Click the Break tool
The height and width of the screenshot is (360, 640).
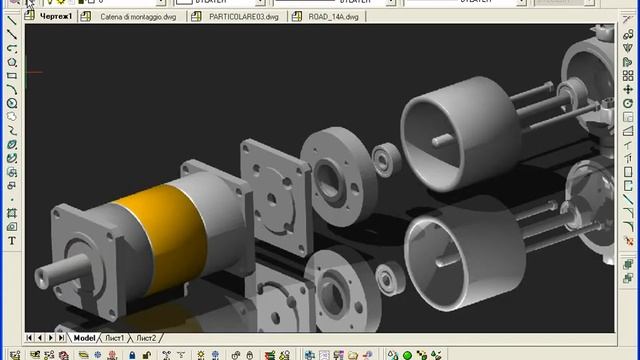pyautogui.click(x=628, y=186)
